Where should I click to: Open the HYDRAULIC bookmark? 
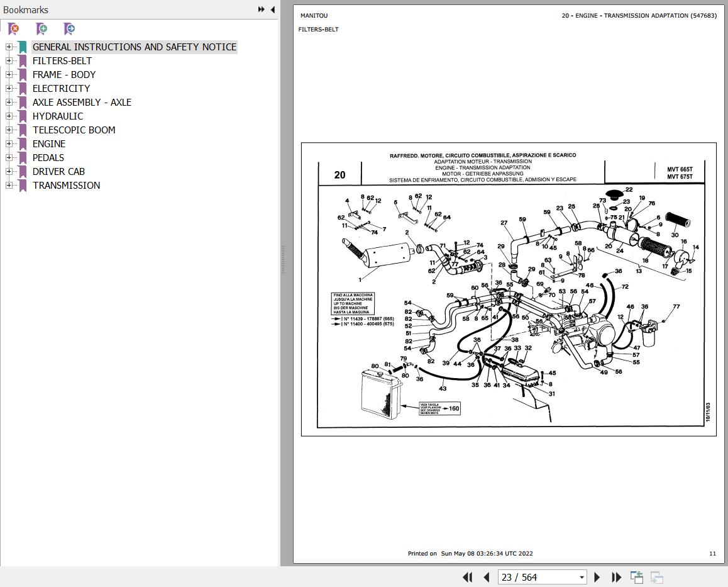[58, 116]
